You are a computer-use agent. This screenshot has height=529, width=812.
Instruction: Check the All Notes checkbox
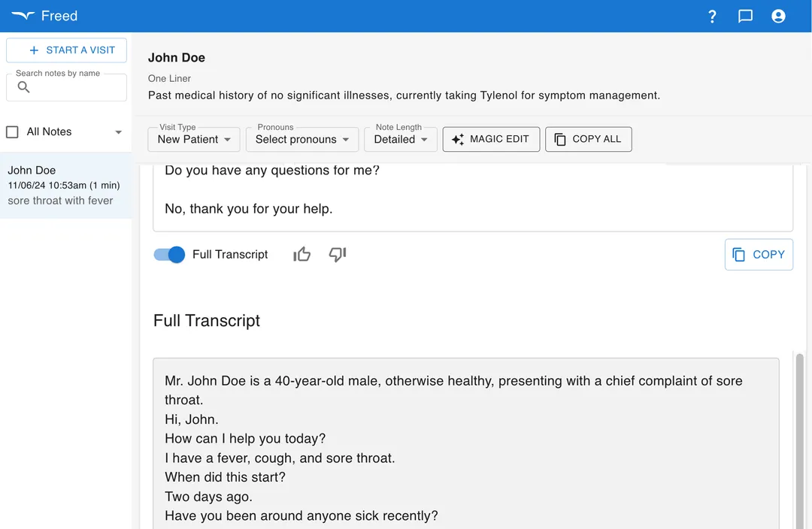pos(13,131)
